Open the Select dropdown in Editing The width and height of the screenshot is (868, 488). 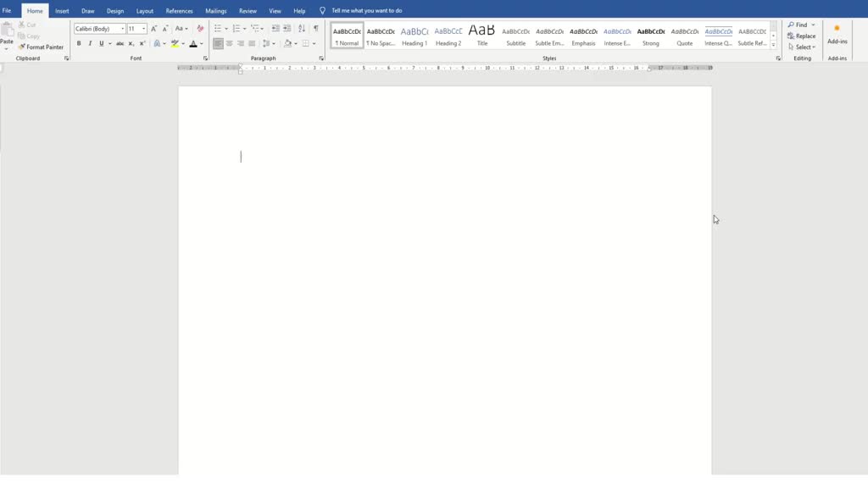802,47
